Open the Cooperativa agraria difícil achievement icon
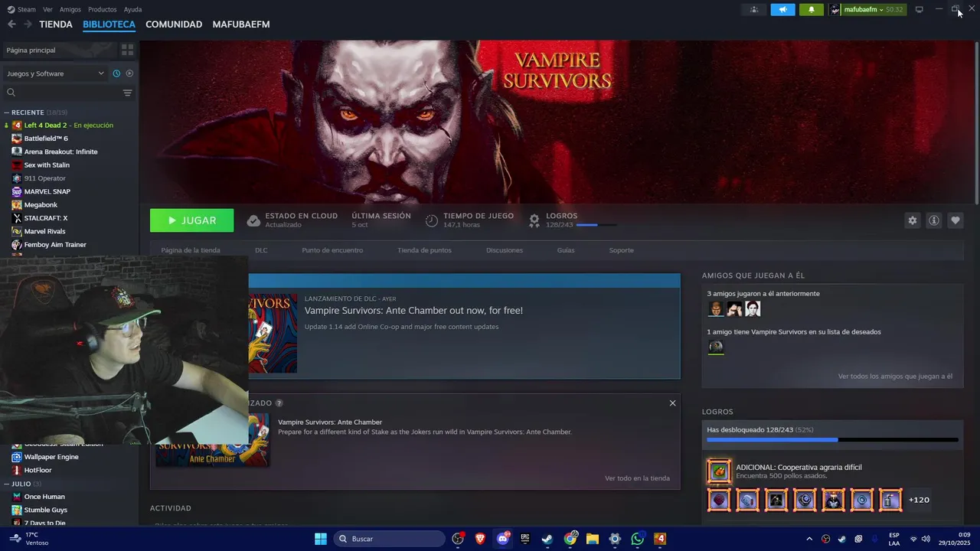This screenshot has width=980, height=551. 719,471
